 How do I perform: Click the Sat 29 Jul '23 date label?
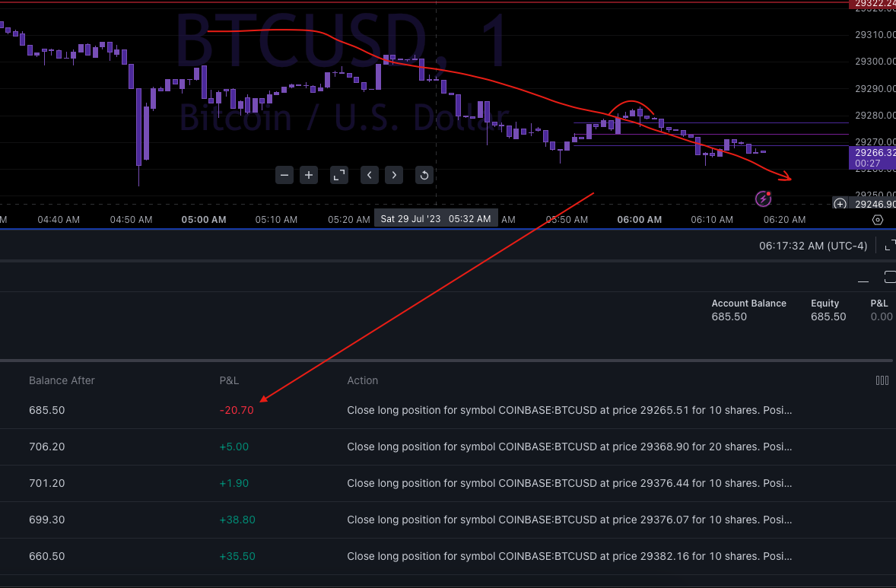pos(436,218)
